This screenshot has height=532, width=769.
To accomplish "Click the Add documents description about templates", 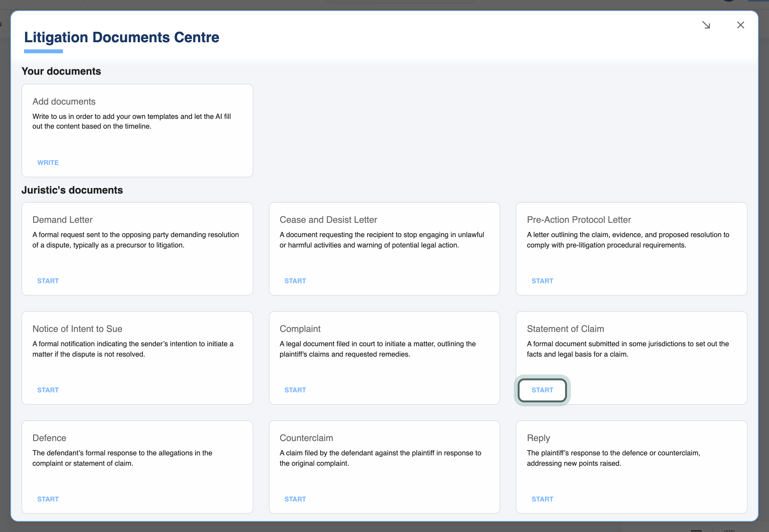I will 132,121.
